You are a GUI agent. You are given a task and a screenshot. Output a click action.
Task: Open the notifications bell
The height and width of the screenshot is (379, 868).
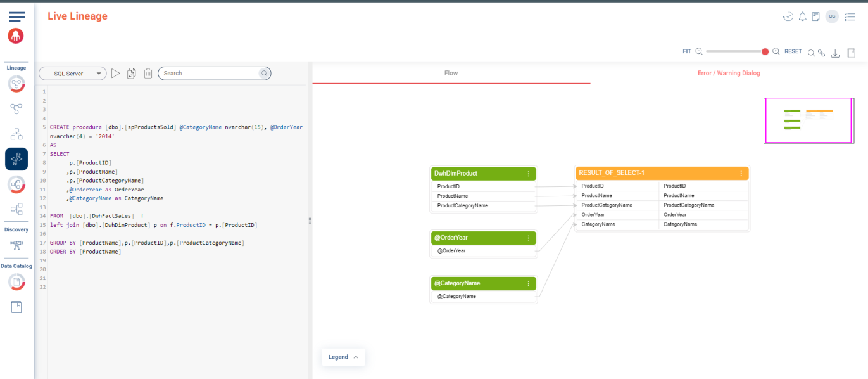[x=802, y=16]
